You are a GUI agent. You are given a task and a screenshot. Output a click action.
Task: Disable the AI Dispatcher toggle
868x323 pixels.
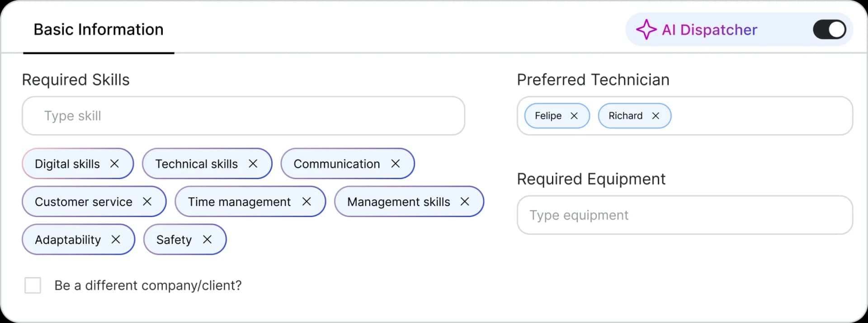pos(829,29)
